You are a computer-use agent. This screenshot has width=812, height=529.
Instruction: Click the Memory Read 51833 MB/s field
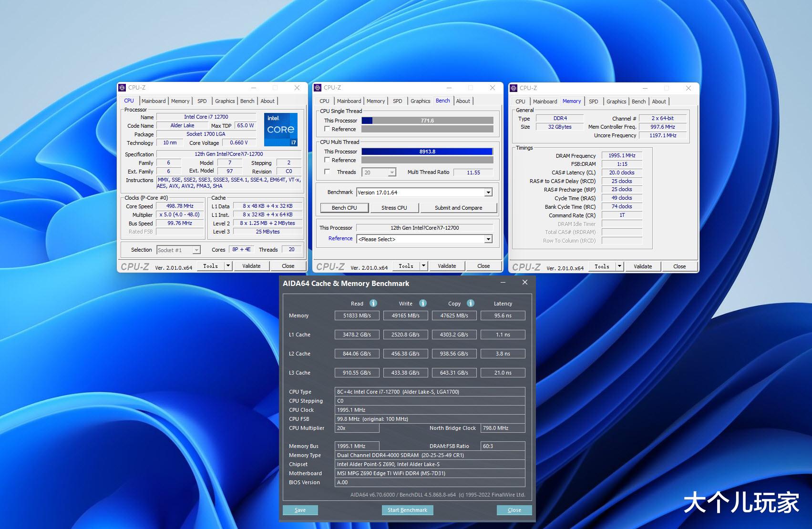357,315
